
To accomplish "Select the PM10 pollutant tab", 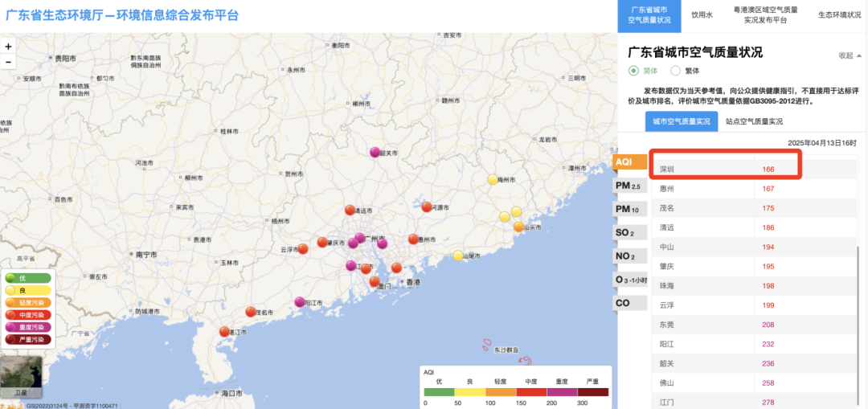I will coord(630,210).
